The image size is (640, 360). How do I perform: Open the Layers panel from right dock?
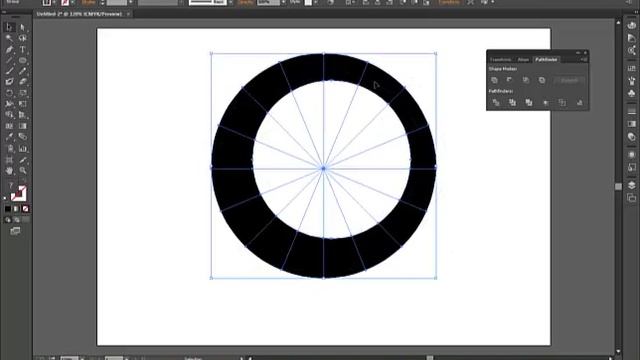(x=632, y=185)
